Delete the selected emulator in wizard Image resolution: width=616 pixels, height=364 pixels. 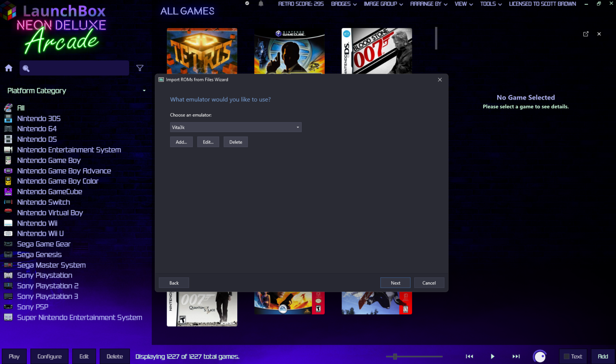pyautogui.click(x=235, y=142)
